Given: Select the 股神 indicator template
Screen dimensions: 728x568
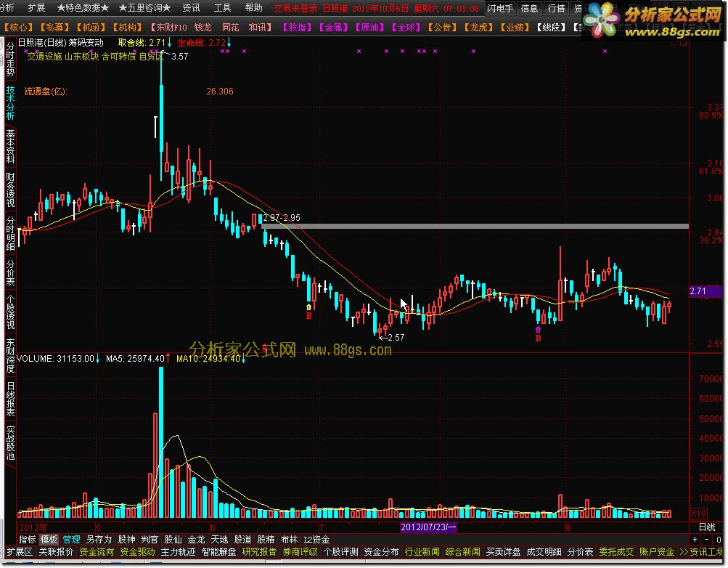Looking at the screenshot, I should [126, 540].
